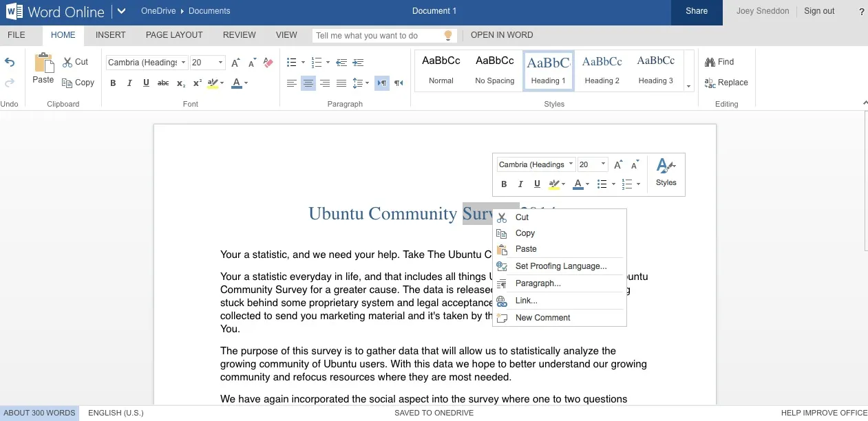
Task: Apply subscript formatting
Action: pyautogui.click(x=180, y=83)
